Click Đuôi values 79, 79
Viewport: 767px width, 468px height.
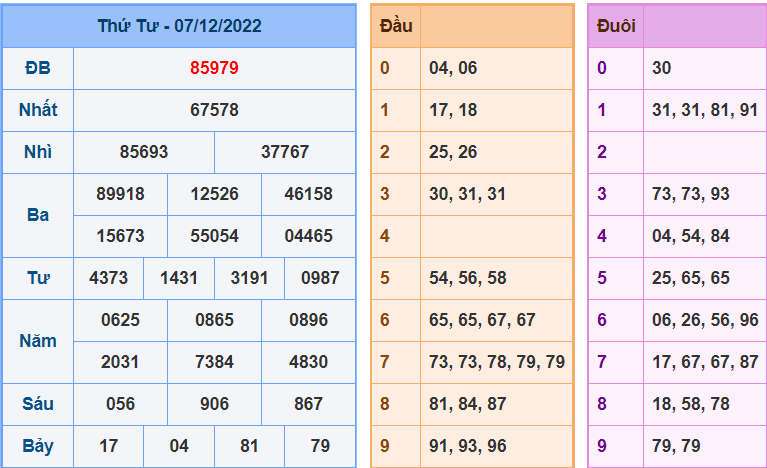(x=676, y=446)
